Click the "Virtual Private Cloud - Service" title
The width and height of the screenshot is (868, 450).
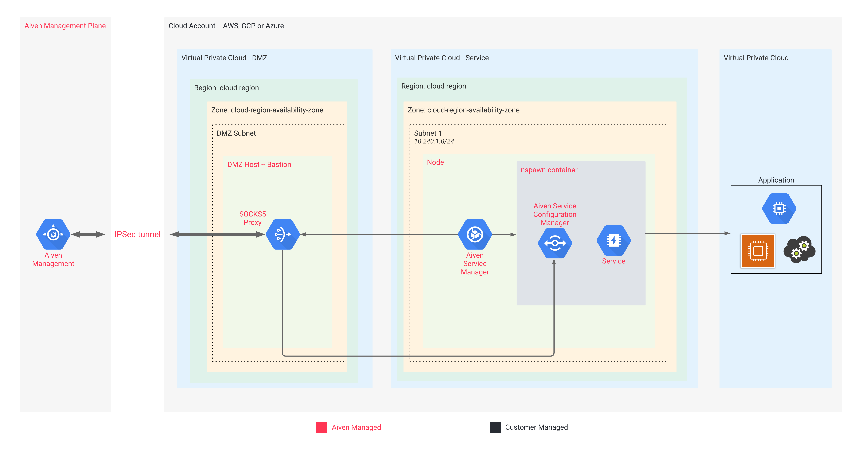click(x=441, y=58)
